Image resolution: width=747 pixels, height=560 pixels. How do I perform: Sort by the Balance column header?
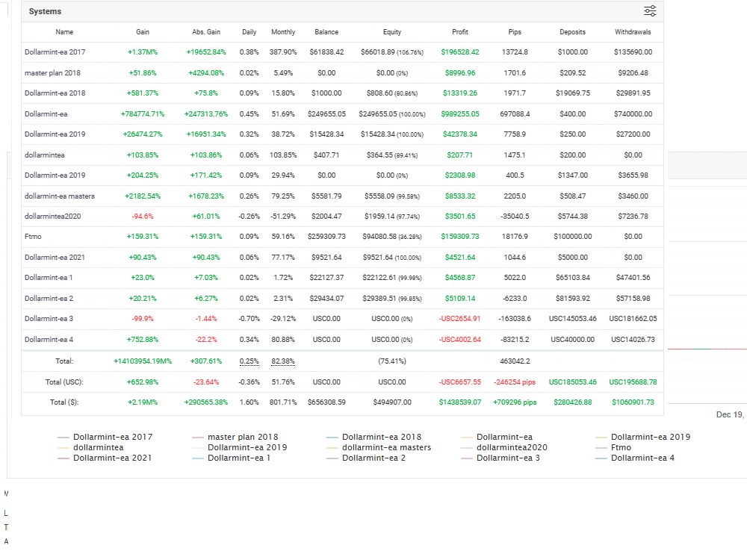pos(326,32)
